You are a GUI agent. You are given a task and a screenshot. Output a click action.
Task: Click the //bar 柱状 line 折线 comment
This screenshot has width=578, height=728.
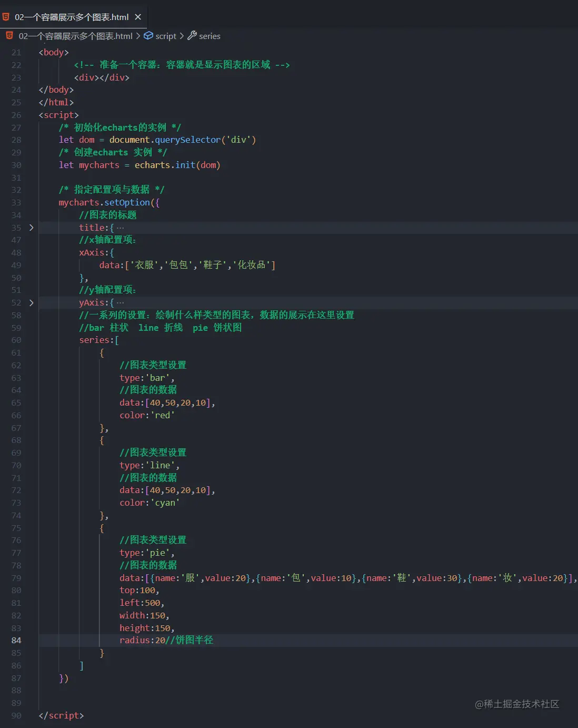[161, 328]
